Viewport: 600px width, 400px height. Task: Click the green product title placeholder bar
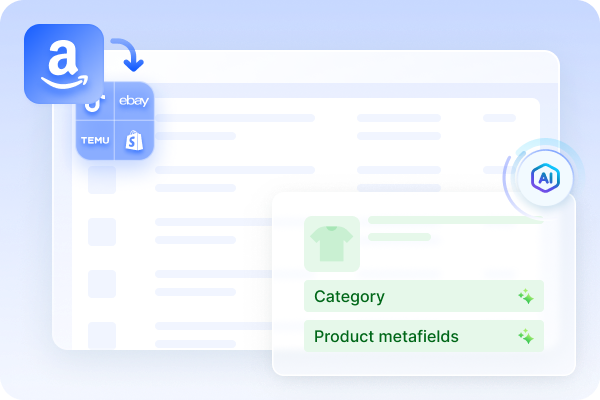(456, 220)
